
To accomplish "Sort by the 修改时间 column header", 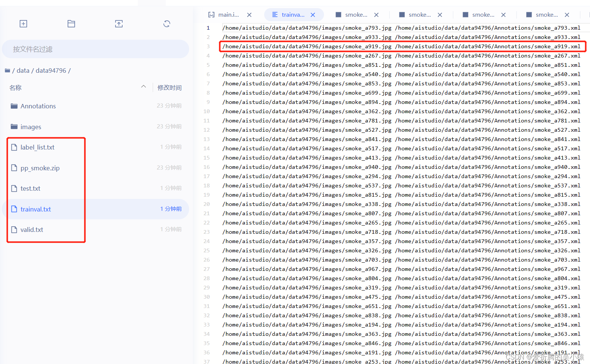I will (169, 88).
